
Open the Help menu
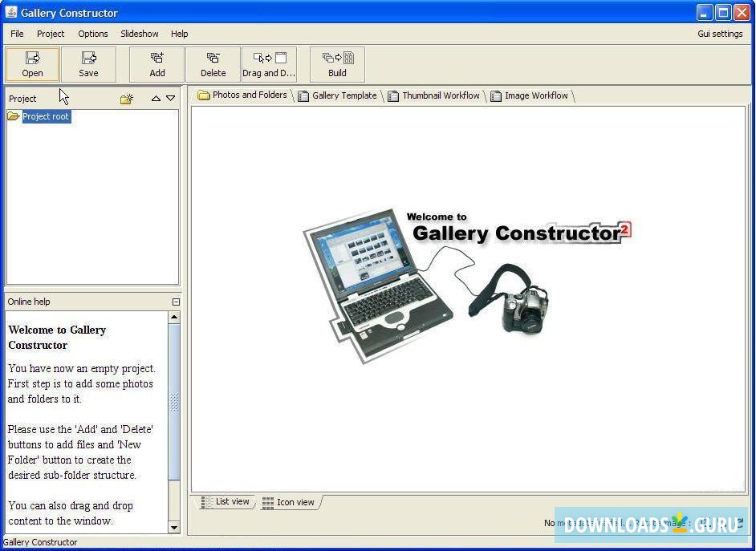(x=179, y=34)
